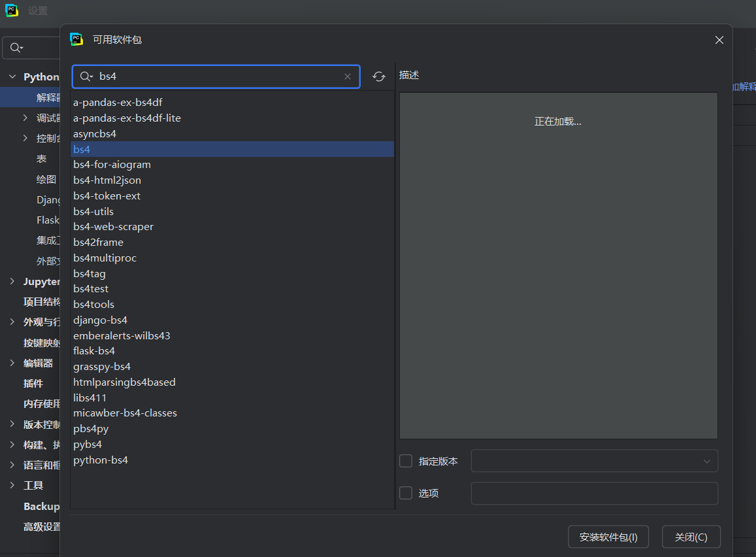Click the options text input field
Image resolution: width=756 pixels, height=557 pixels.
[594, 493]
